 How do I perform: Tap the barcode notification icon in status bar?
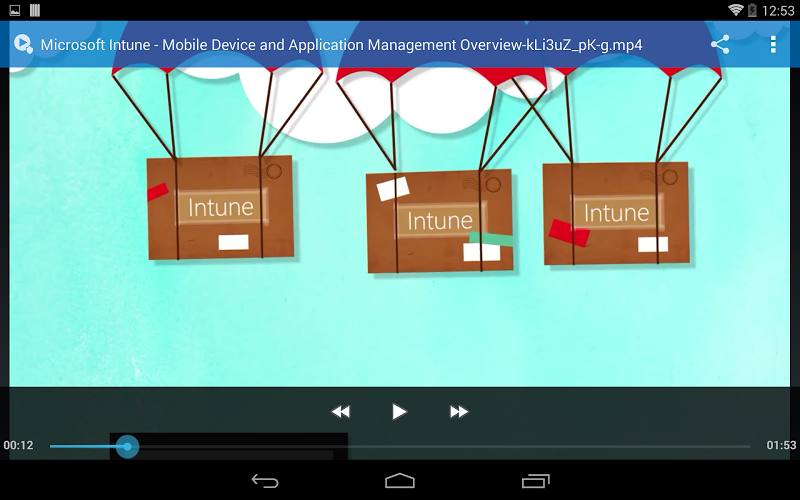(35, 10)
